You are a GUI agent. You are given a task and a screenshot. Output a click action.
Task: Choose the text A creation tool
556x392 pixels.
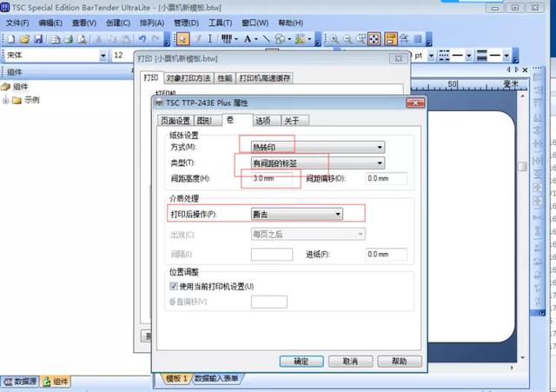[x=248, y=38]
